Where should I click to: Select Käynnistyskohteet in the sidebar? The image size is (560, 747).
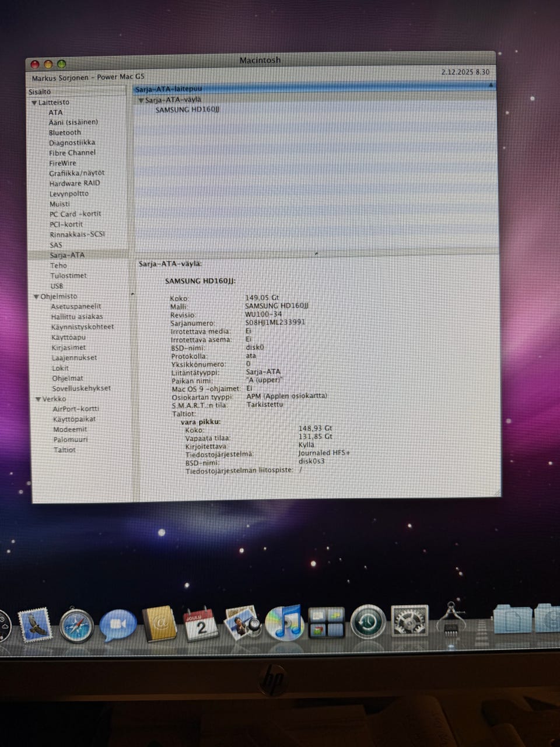click(x=83, y=327)
